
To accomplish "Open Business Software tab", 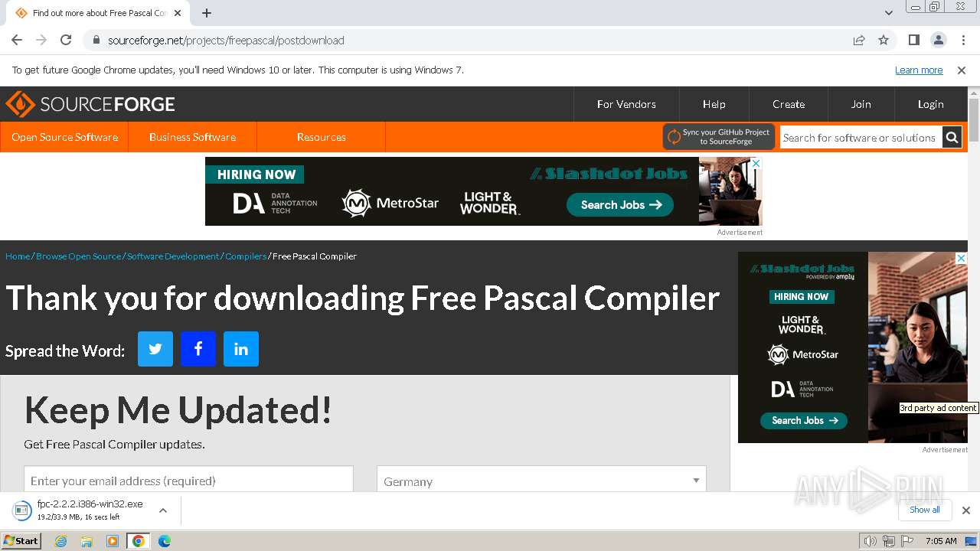I will point(192,137).
